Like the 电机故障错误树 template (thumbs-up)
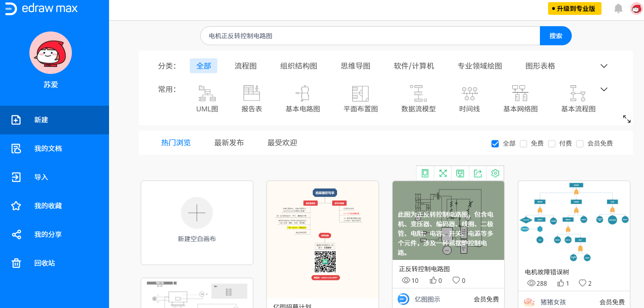The width and height of the screenshot is (644, 308). coord(560,283)
